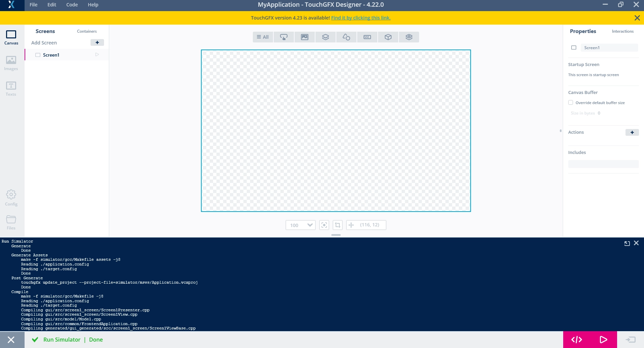Click the Screen1 name input field
Screen dimensions: 644x348
(609, 48)
